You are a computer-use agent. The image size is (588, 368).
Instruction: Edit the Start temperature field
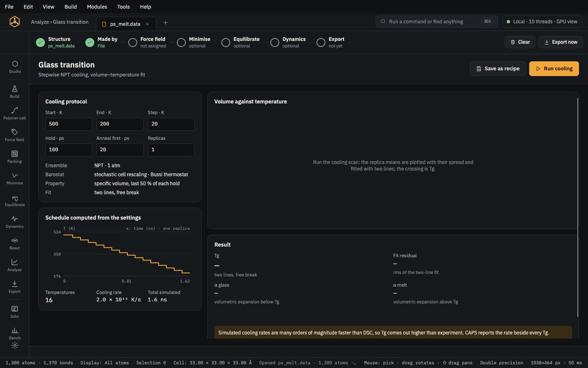pos(69,124)
